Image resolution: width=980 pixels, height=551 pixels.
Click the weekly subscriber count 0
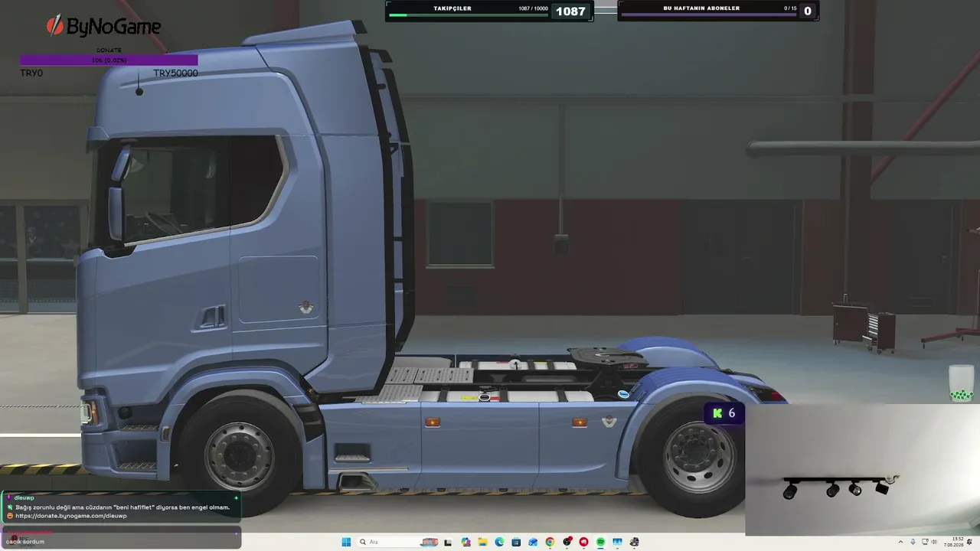pos(808,11)
